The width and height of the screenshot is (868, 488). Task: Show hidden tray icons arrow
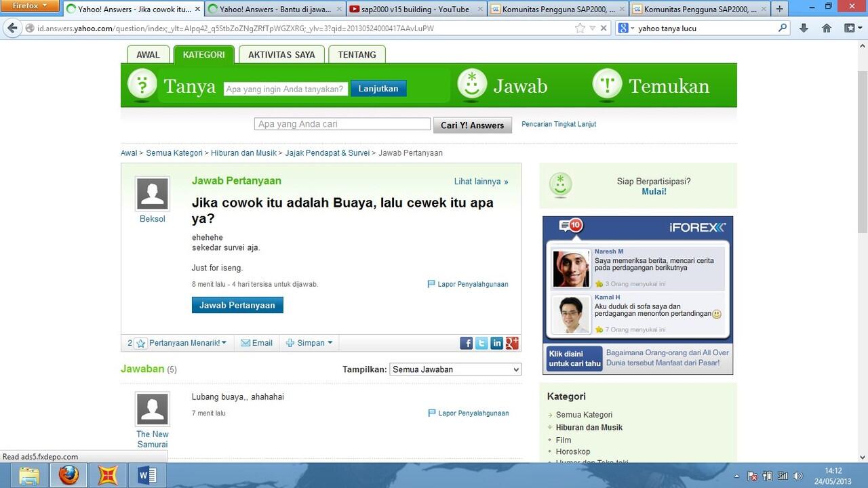point(737,476)
